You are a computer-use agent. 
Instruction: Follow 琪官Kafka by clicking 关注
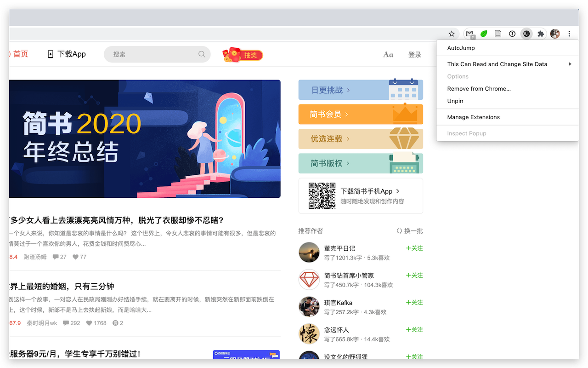pyautogui.click(x=414, y=302)
